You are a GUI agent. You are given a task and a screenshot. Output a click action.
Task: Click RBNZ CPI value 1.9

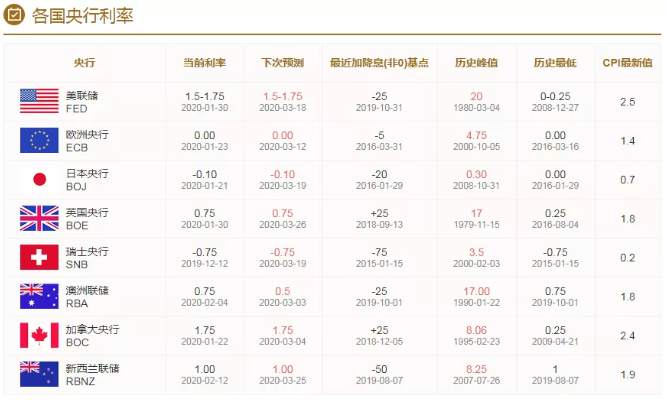pos(627,375)
